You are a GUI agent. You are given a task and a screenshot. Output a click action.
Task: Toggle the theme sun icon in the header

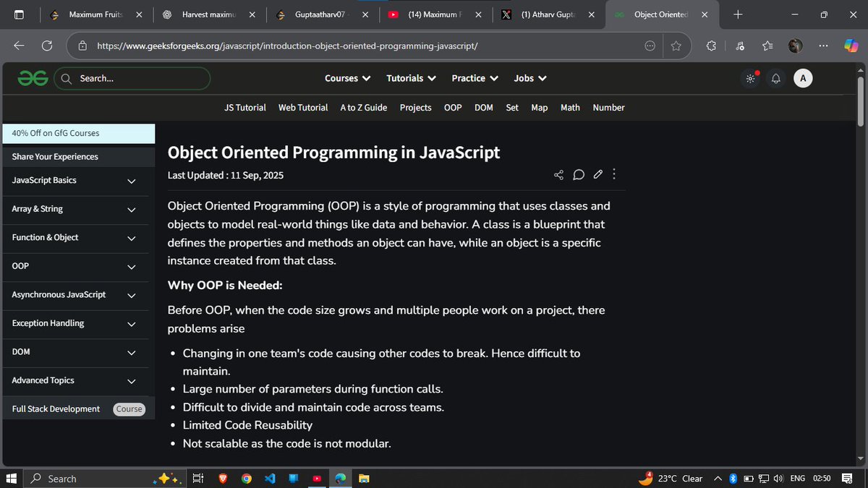[750, 77]
